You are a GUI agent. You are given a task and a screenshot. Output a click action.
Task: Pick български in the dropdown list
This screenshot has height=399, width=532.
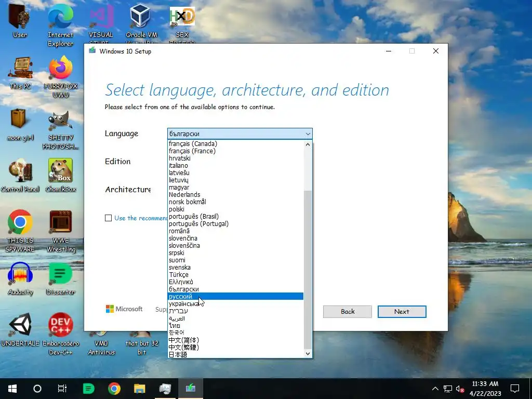click(x=235, y=289)
